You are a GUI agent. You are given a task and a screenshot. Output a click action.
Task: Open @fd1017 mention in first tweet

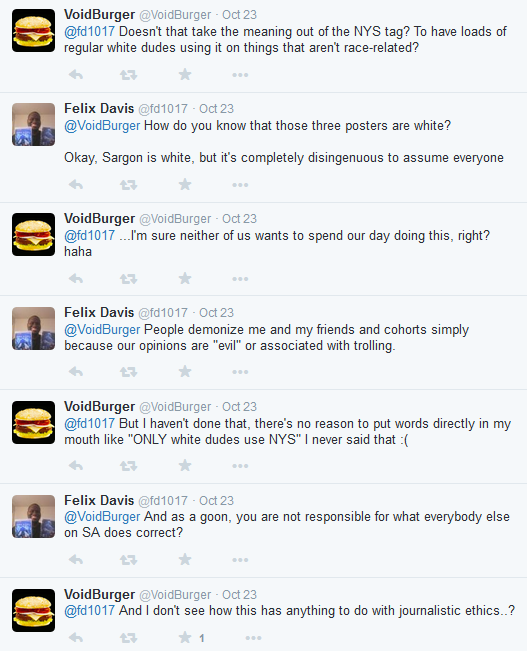[89, 32]
